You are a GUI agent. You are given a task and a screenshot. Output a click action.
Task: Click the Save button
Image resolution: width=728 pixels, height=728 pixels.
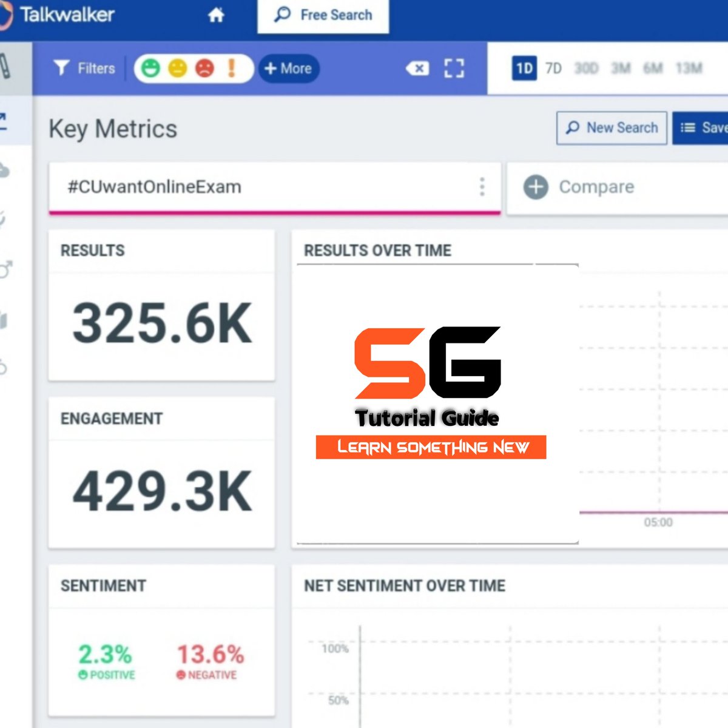701,128
